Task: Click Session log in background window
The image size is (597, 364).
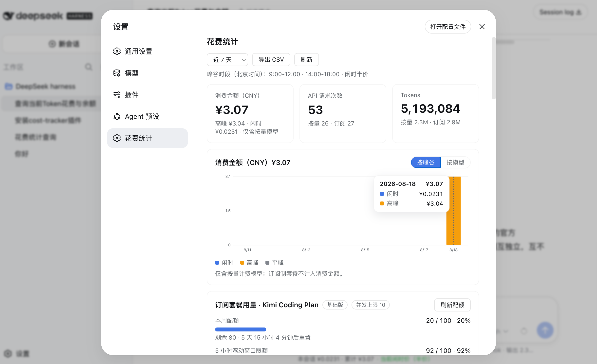Action: (560, 12)
